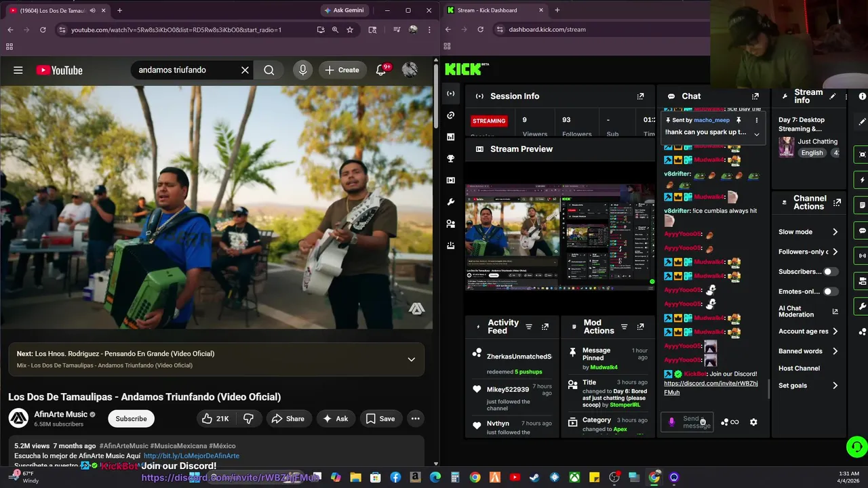Open Kick sidebar analytics chart icon

[450, 137]
